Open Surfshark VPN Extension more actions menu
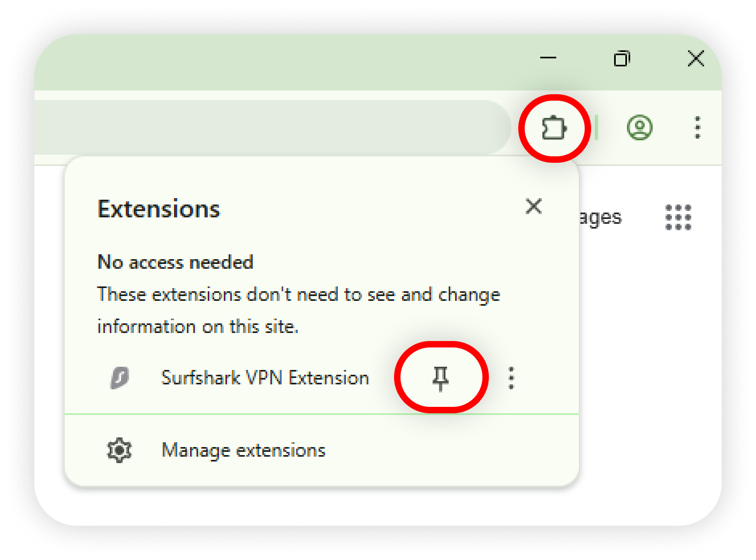The height and width of the screenshot is (560, 756). 511,378
